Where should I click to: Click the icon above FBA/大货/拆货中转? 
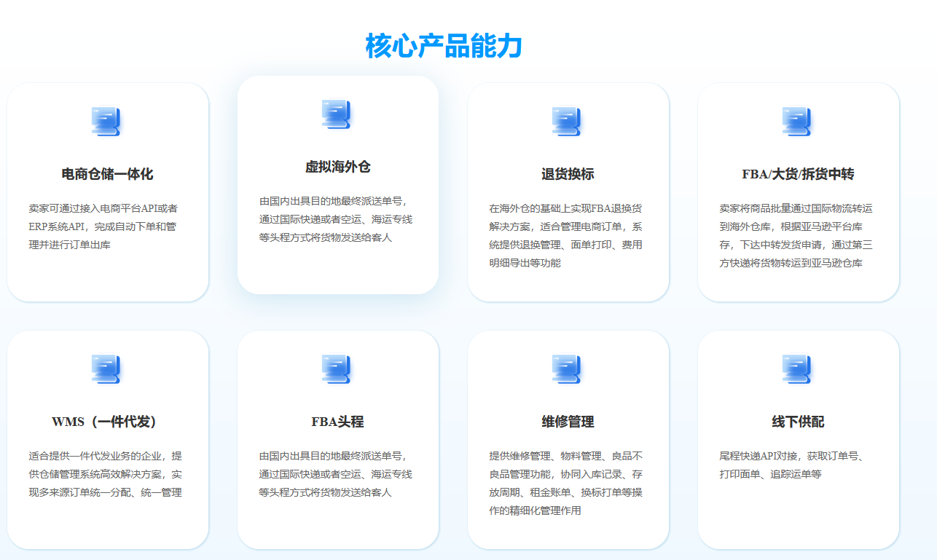797,122
